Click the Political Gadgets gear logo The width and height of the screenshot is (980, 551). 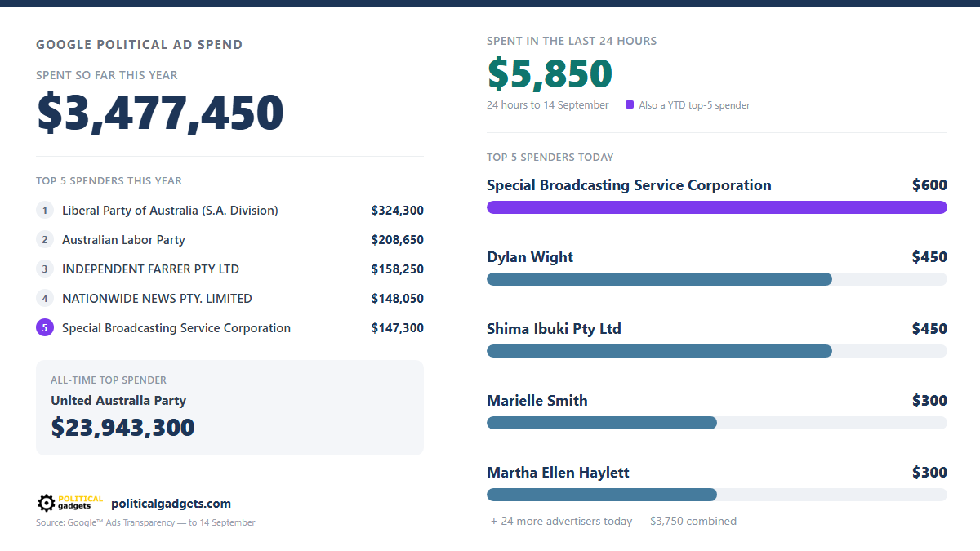click(x=70, y=503)
